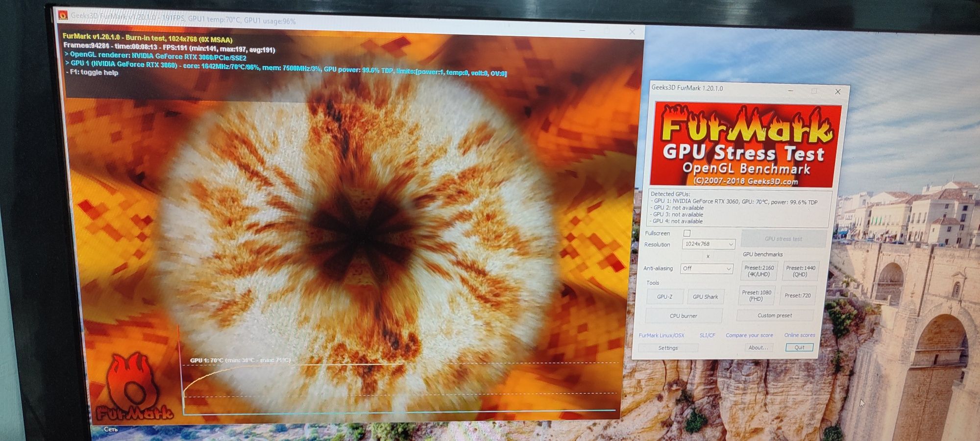Open the Custom preset button

[775, 316]
